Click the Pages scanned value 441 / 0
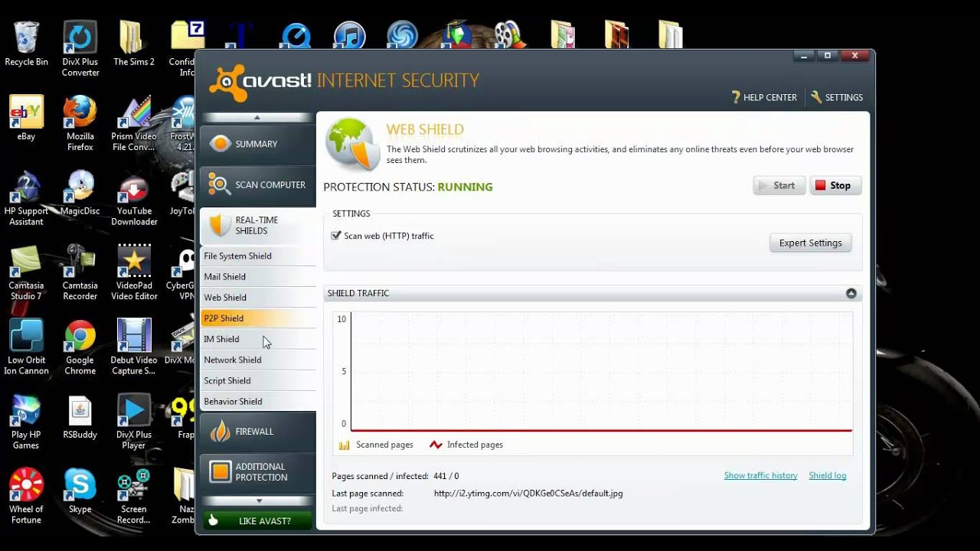This screenshot has height=551, width=980. [x=446, y=476]
